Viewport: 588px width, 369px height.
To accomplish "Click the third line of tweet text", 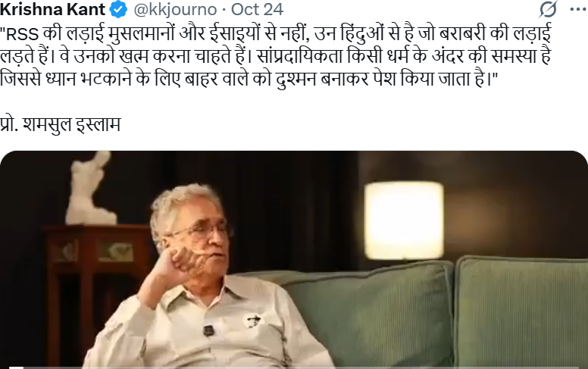I will [x=249, y=79].
